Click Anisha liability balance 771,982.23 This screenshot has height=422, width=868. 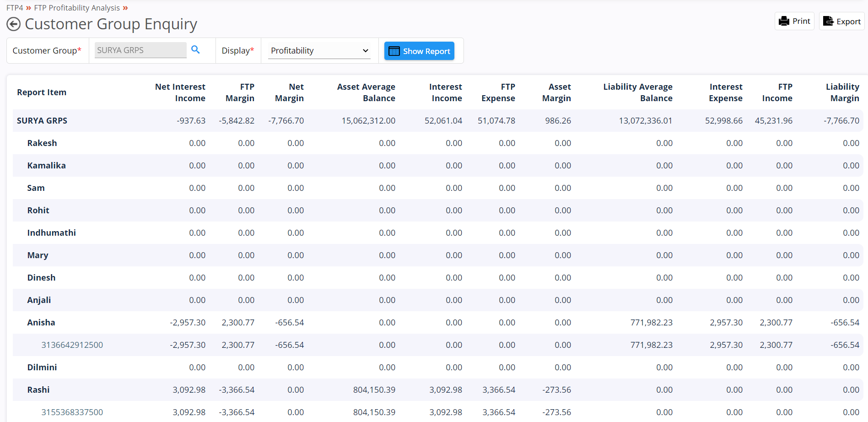[652, 323]
